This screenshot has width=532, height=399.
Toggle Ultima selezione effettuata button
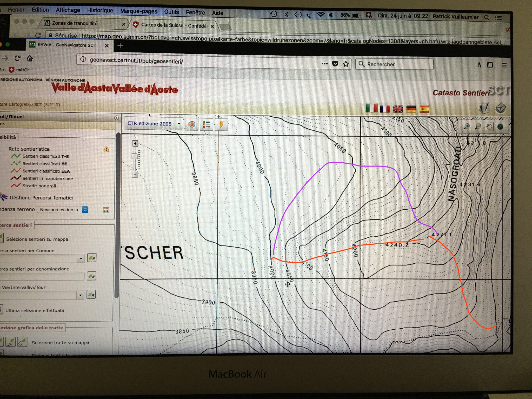coord(1,310)
